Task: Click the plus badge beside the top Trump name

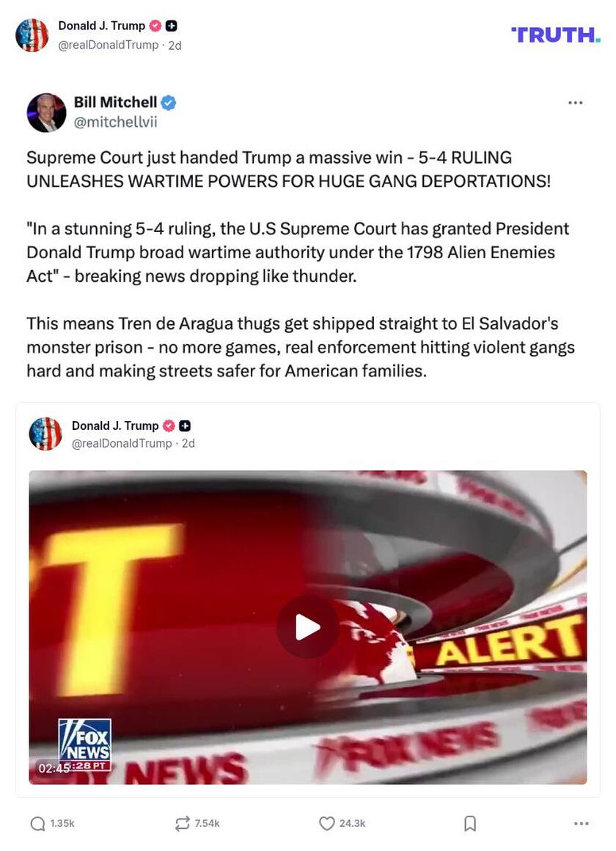Action: tap(171, 26)
